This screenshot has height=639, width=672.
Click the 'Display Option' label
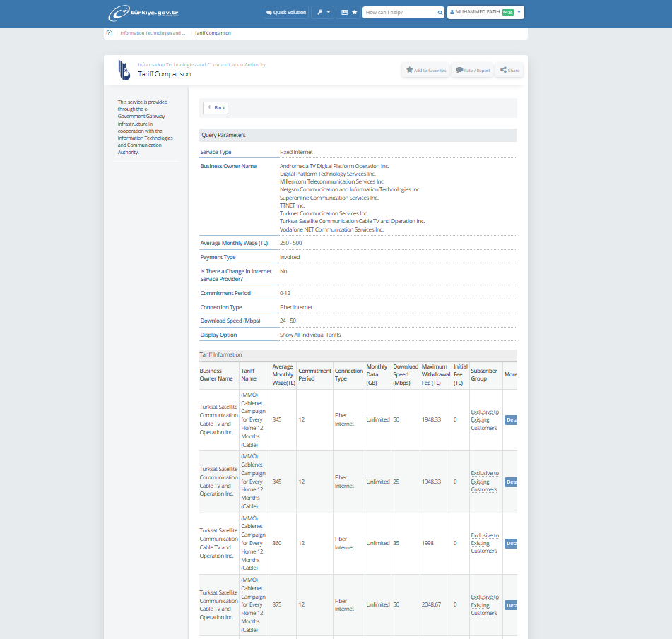(218, 335)
